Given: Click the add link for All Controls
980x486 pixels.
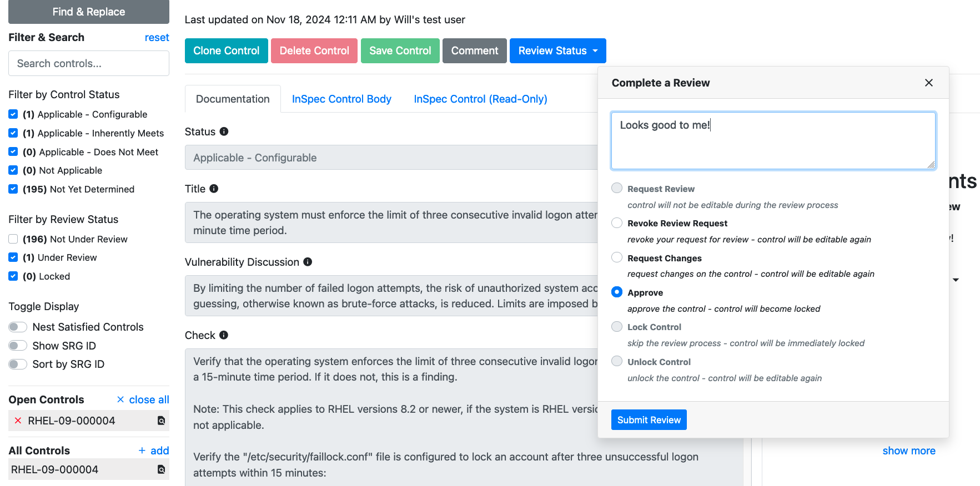Looking at the screenshot, I should pyautogui.click(x=154, y=450).
